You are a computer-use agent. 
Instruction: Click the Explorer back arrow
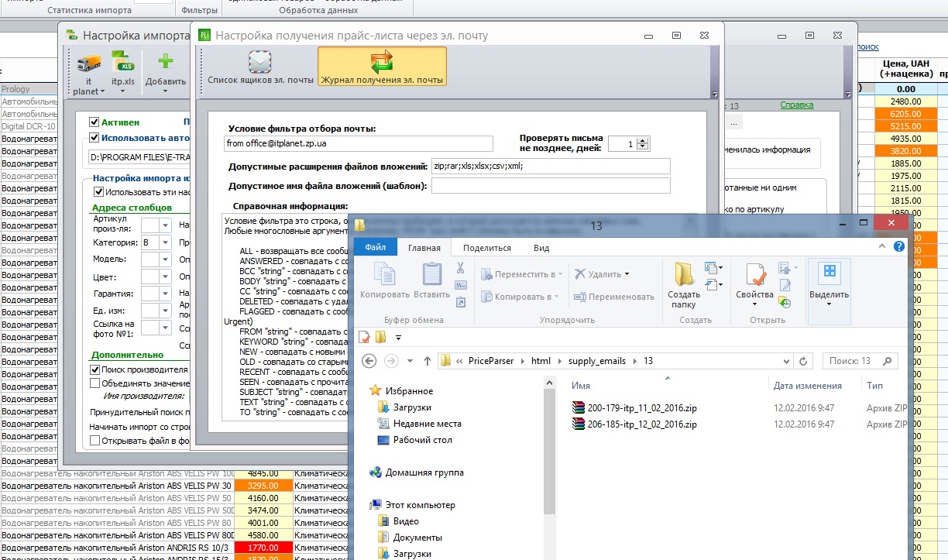370,361
